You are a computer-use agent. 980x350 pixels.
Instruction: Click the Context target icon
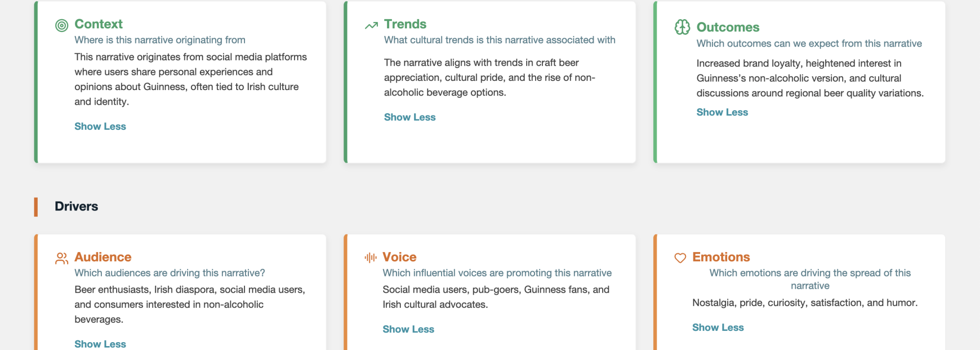(62, 25)
